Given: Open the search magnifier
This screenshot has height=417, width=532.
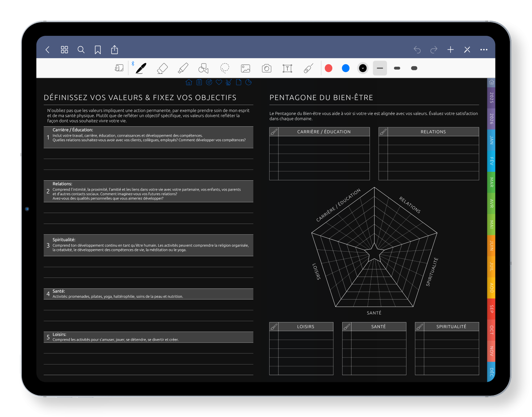Looking at the screenshot, I should 81,50.
